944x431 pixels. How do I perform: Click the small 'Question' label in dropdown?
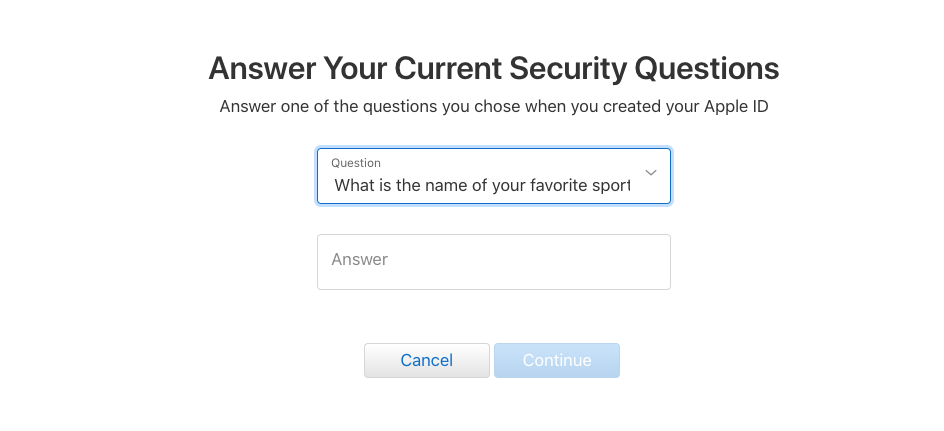pyautogui.click(x=356, y=163)
